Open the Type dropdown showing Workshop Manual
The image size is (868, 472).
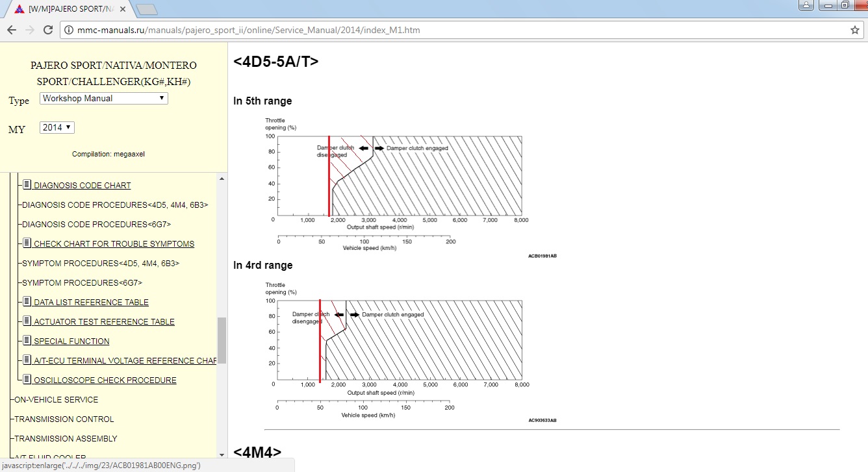[104, 99]
